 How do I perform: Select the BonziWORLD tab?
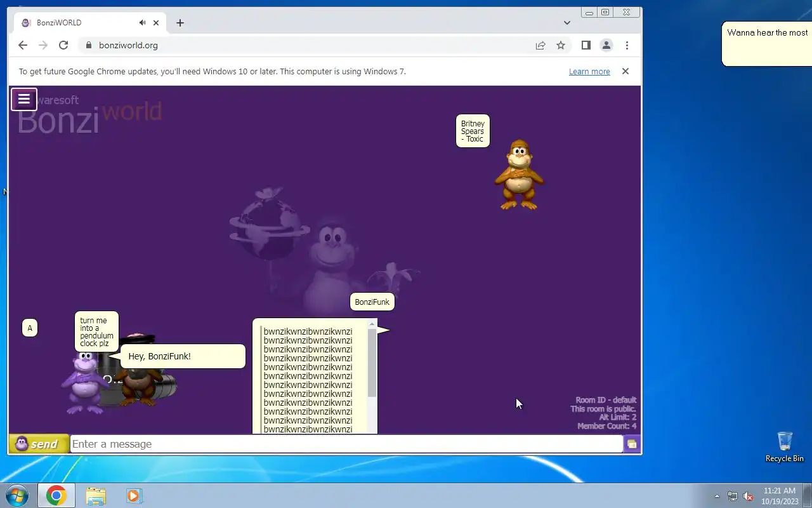pyautogui.click(x=89, y=23)
